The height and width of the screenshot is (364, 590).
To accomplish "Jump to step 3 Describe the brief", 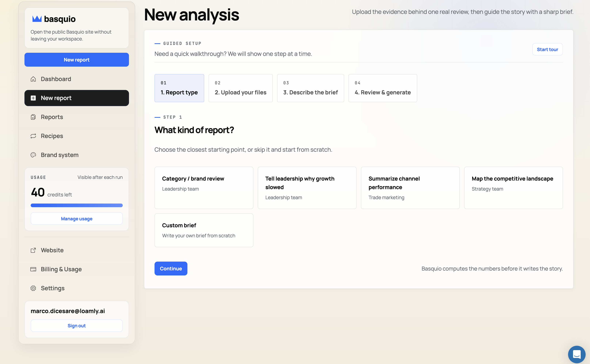I will pos(310,88).
